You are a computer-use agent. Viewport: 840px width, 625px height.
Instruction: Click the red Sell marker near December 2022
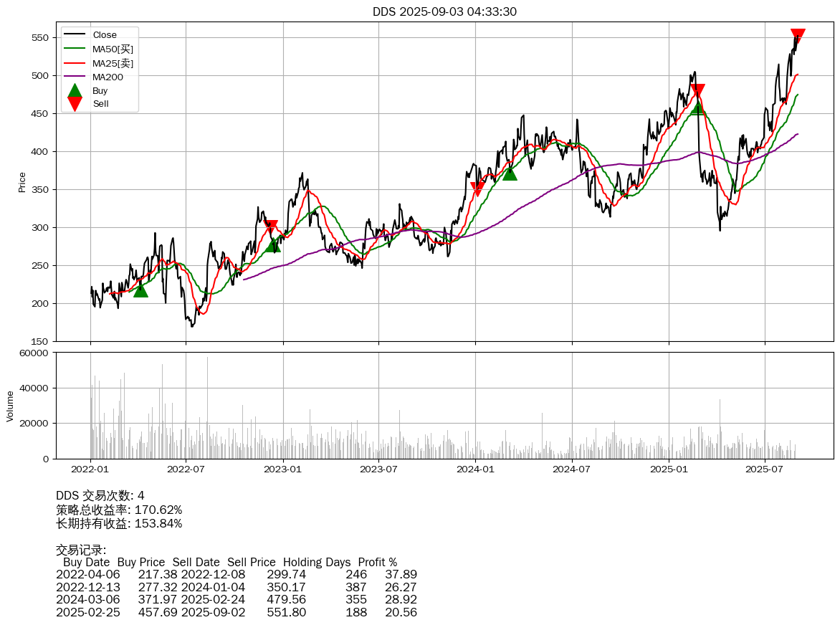[270, 227]
